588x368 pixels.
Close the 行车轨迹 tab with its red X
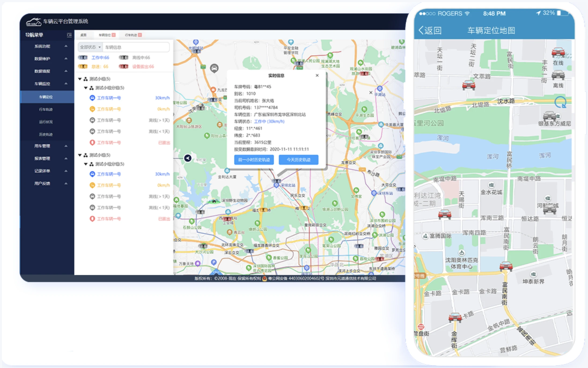[140, 35]
